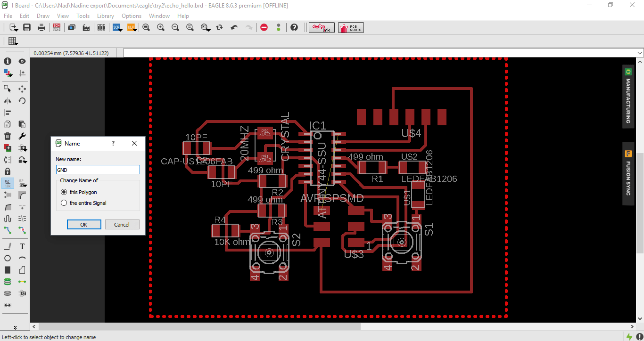This screenshot has width=644, height=341.
Task: Click the command line input field
Action: point(380,53)
